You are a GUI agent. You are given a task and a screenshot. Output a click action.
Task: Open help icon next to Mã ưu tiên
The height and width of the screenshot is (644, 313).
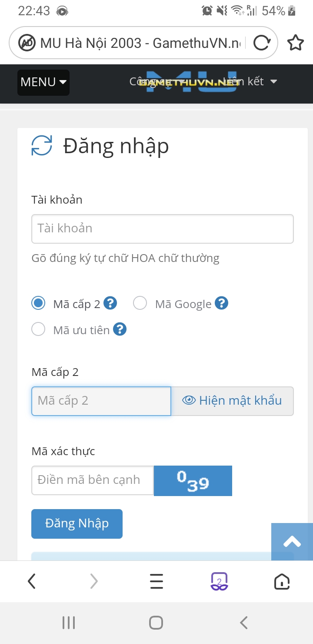[120, 329]
